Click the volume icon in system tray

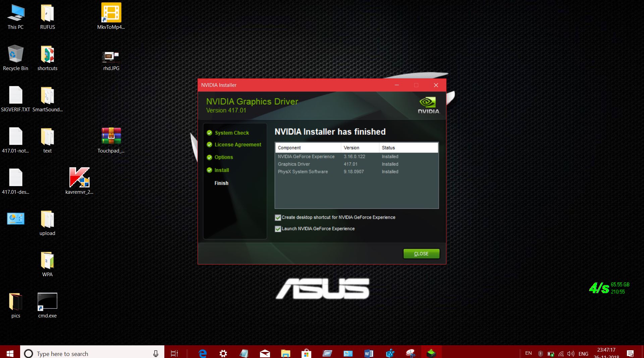point(571,354)
